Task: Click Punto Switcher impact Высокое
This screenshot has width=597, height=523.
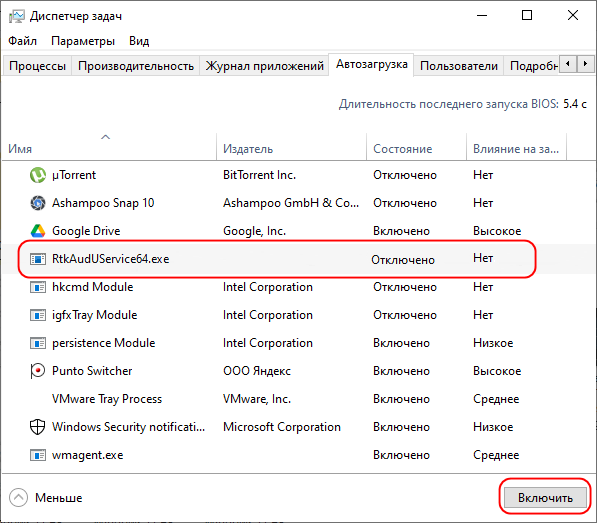Action: (497, 371)
